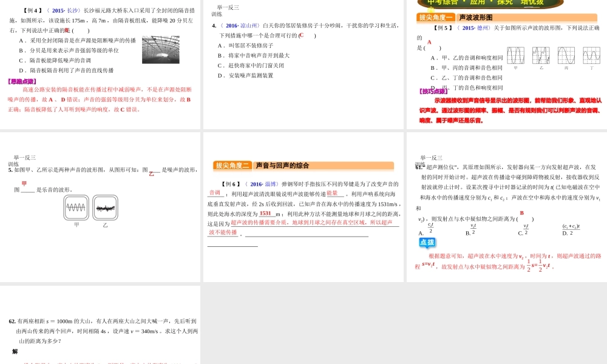Click option B 分贝是用来表示声音强弱等级的单位

tap(69, 50)
